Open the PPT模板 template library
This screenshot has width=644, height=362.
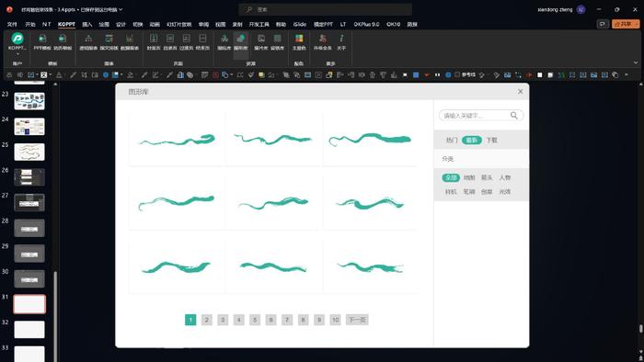(x=42, y=42)
